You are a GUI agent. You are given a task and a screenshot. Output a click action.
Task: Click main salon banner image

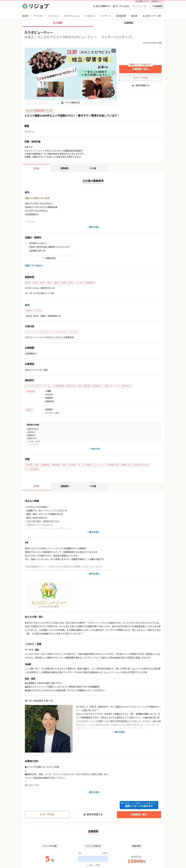click(x=71, y=73)
